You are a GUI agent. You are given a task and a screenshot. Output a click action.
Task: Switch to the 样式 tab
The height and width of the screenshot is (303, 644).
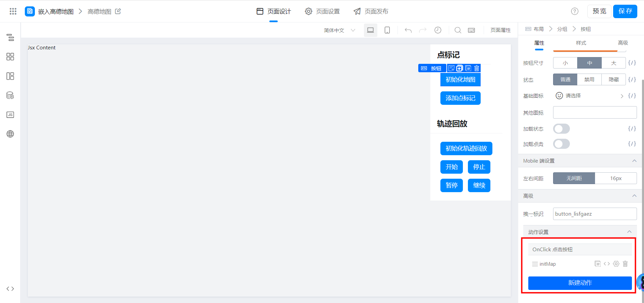pyautogui.click(x=581, y=43)
